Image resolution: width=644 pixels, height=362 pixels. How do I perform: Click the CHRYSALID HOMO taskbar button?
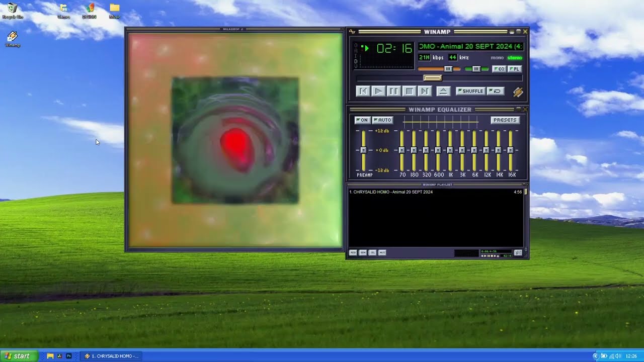click(111, 356)
